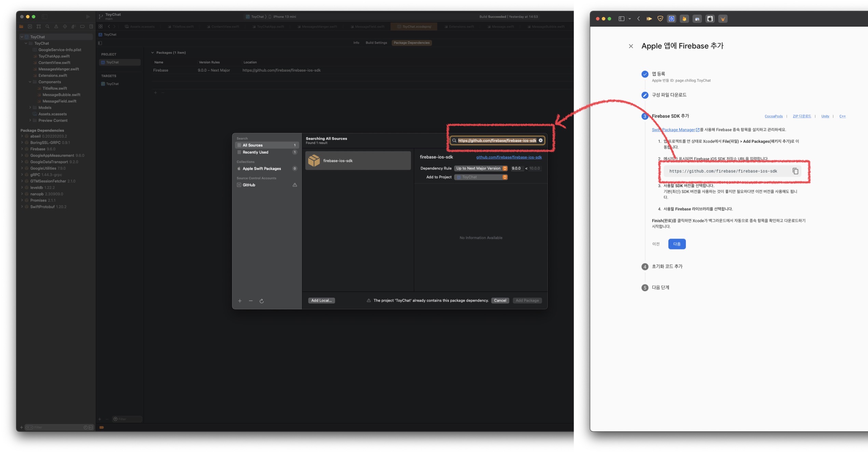Viewport: 868px width, 453px height.
Task: Select Apple Swift Packages collection
Action: tap(262, 168)
